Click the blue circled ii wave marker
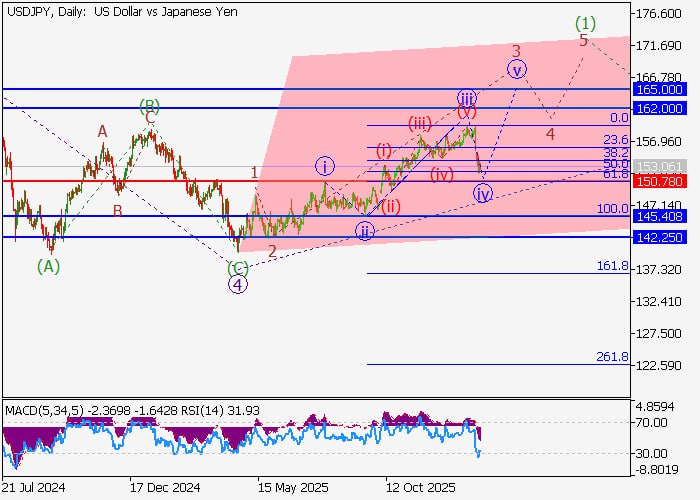700x500 pixels. point(365,232)
